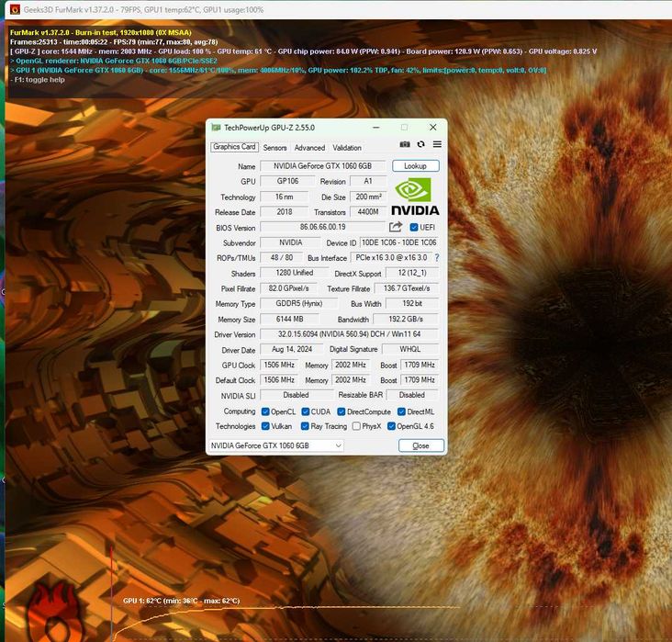Click the Driver Date Aug 14, 2024 value
The height and width of the screenshot is (642, 672).
[x=292, y=349]
